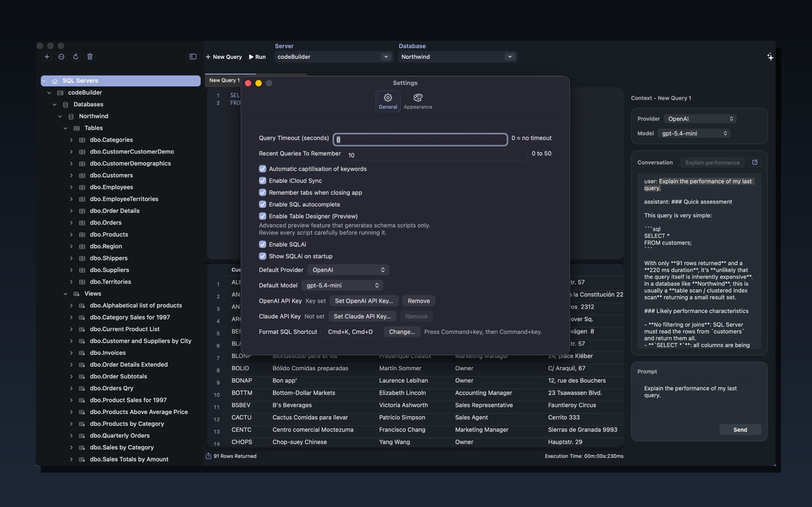This screenshot has width=812, height=507.
Task: Select the New Query 1 tab
Action: 224,80
